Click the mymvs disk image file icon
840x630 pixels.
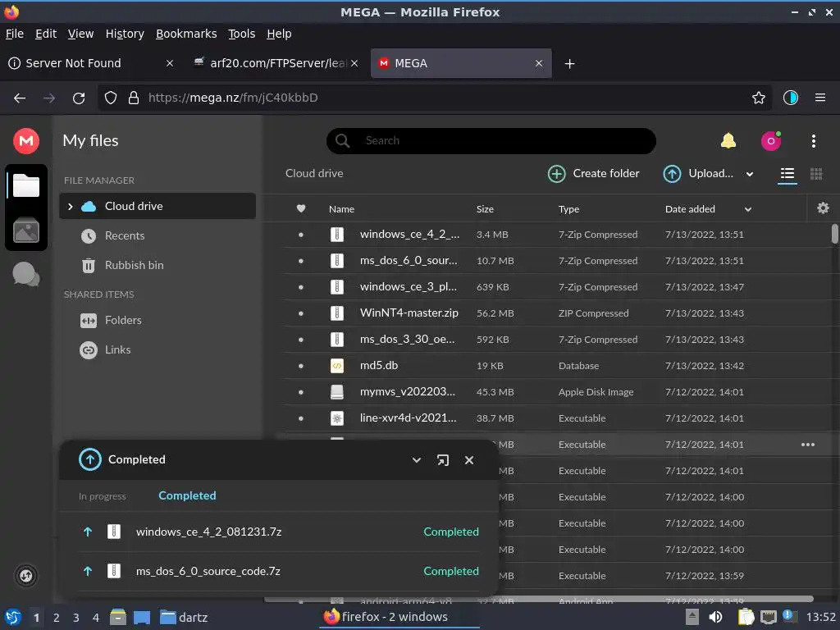[336, 392]
